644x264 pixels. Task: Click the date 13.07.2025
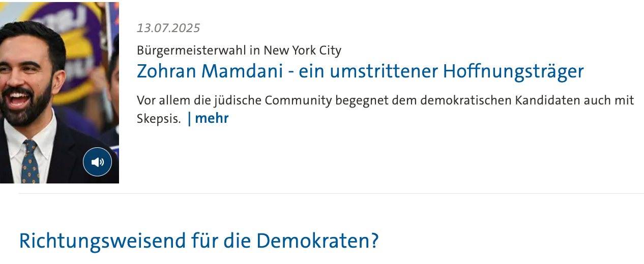coord(168,28)
